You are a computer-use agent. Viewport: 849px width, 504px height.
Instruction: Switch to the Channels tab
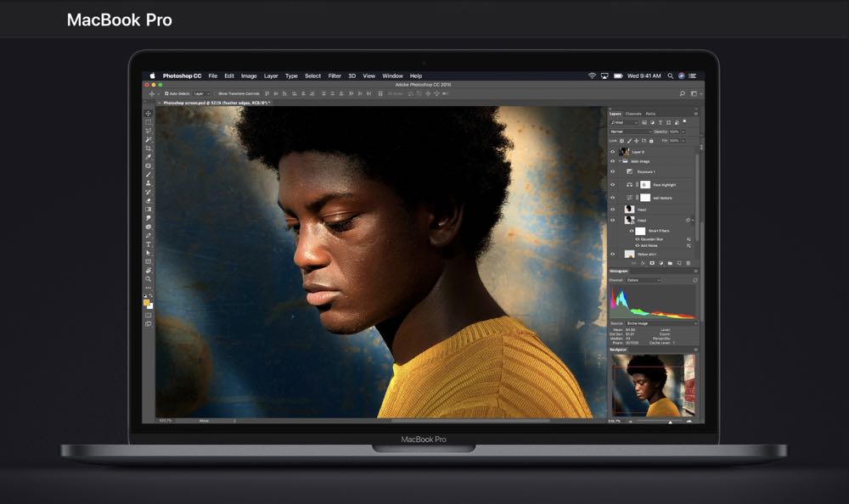633,114
